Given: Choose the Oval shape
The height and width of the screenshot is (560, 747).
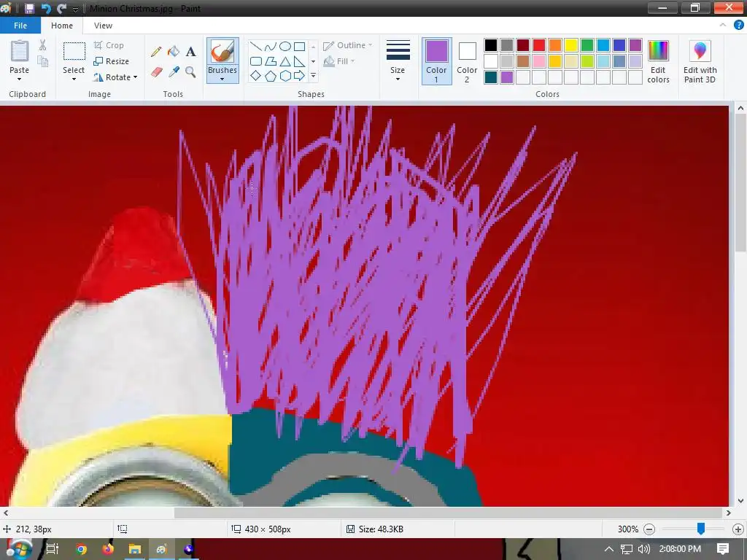Looking at the screenshot, I should point(285,46).
